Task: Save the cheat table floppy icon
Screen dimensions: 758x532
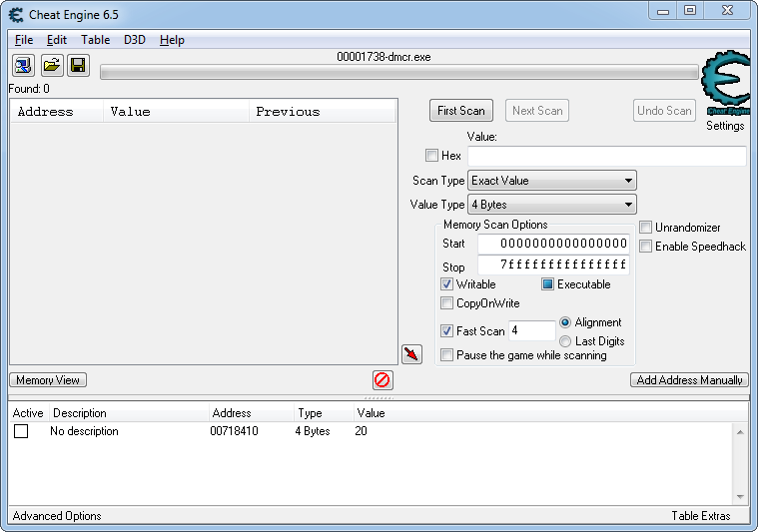Action: point(78,65)
